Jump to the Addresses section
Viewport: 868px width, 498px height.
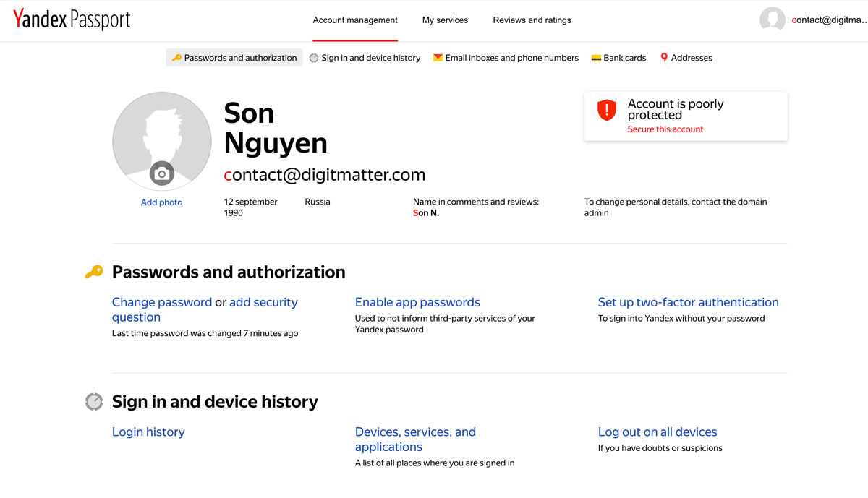point(686,58)
